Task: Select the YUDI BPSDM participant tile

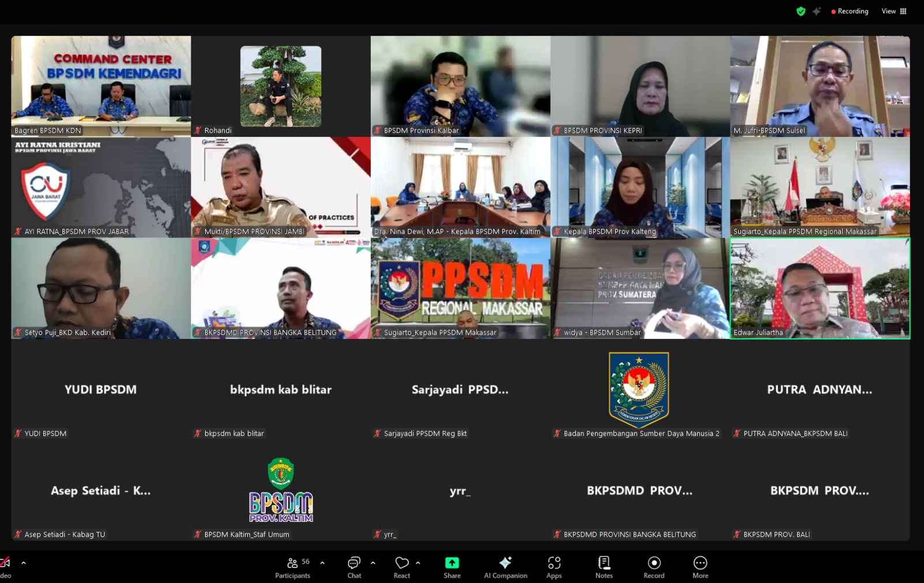Action: coord(101,390)
